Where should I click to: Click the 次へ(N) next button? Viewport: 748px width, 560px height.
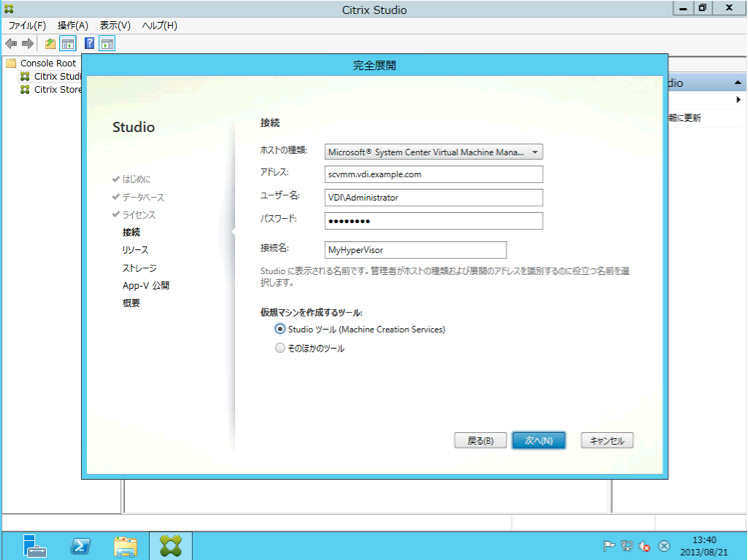pyautogui.click(x=539, y=440)
